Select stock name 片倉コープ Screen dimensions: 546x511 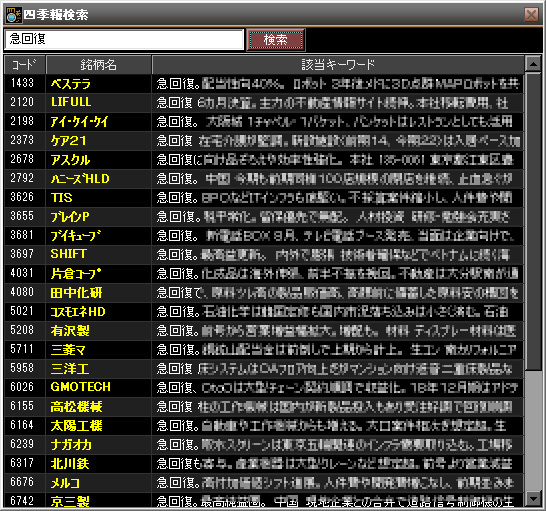pos(76,273)
